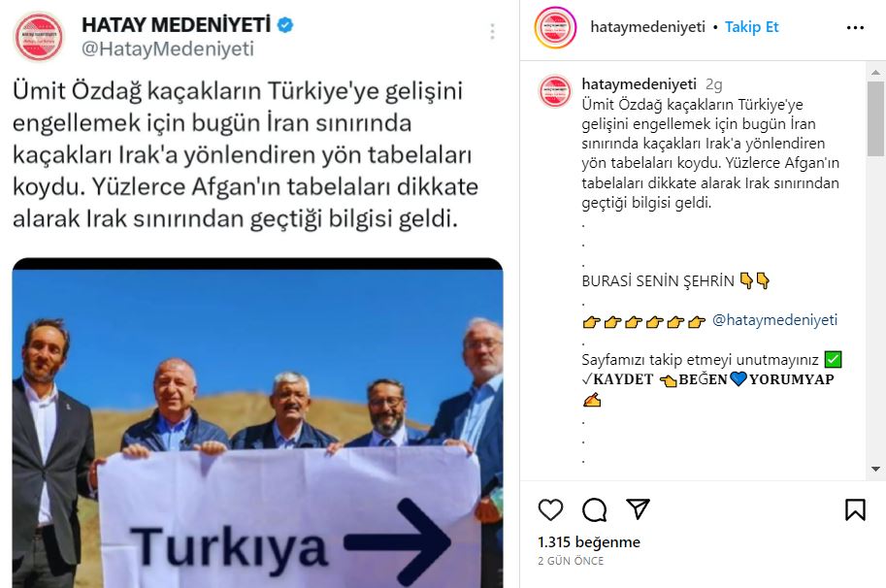Click the caption scrollbar thumb
The height and width of the screenshot is (588, 886).
click(x=875, y=118)
